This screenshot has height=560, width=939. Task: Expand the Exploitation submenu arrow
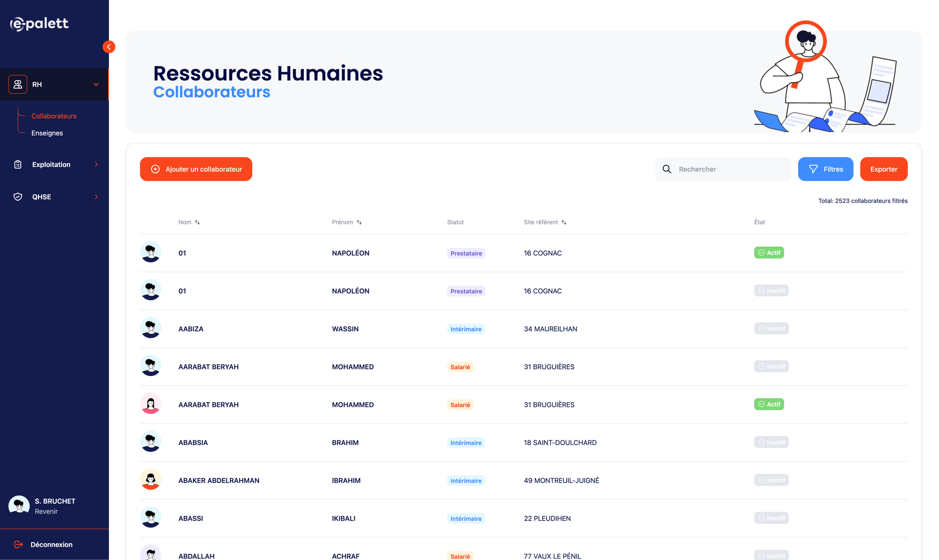(96, 164)
